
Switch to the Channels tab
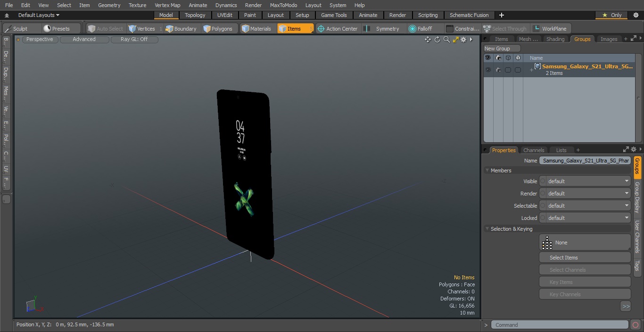pos(534,150)
